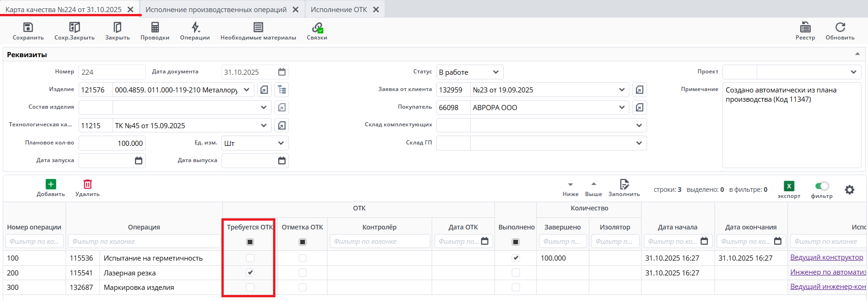Expand the Покупатель dropdown for АВРОРА ООО
The image size is (868, 301).
(621, 107)
